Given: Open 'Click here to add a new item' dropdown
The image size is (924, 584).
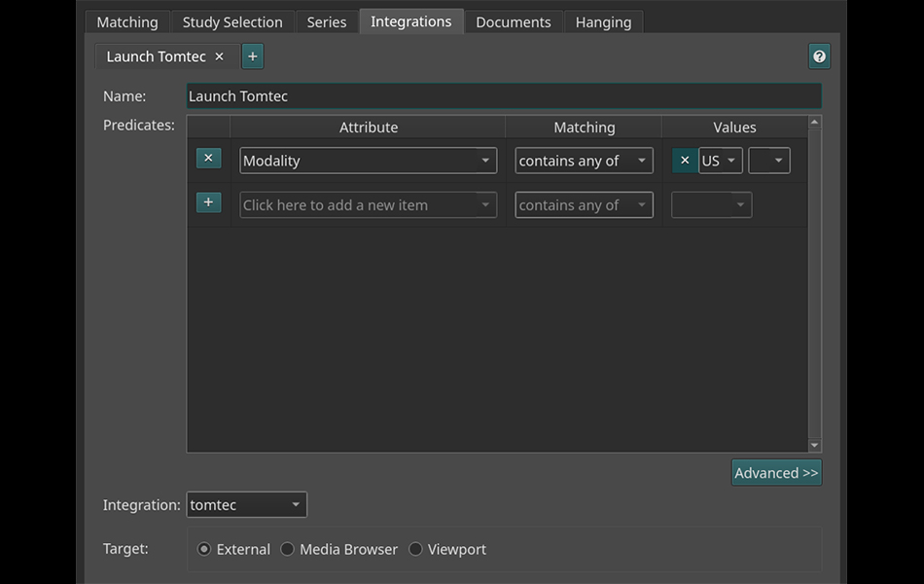Looking at the screenshot, I should pyautogui.click(x=369, y=204).
